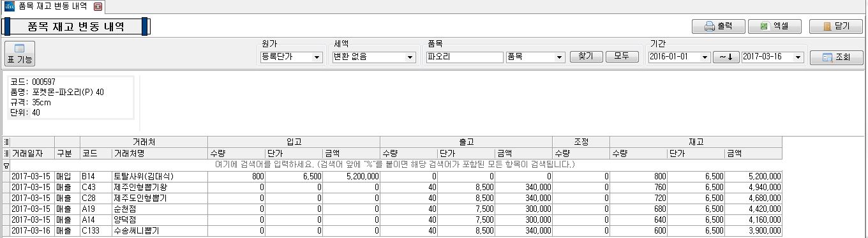This screenshot has width=868, height=238.
Task: Select the 품목 재고 변동 내역 tab
Action: tap(52, 6)
